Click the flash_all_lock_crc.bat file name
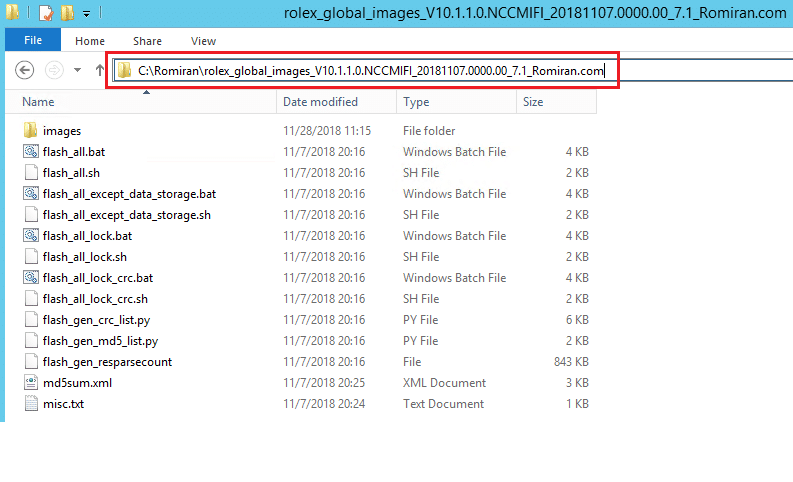Viewport: 793px width, 482px height. (98, 278)
